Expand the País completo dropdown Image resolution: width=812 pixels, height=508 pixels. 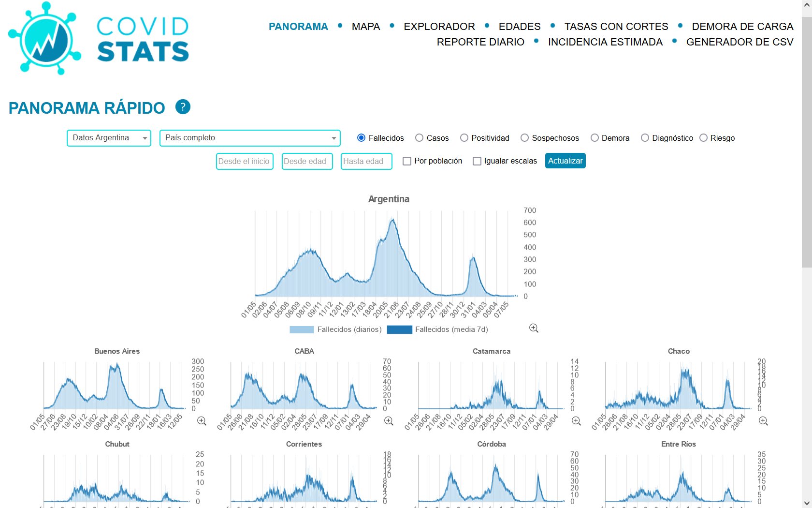click(250, 138)
